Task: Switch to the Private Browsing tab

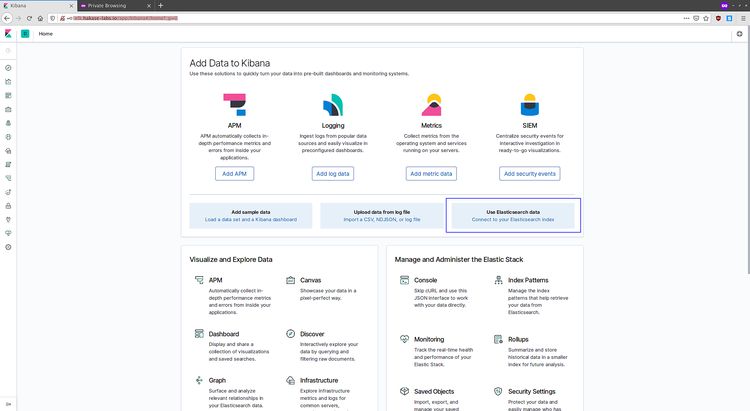Action: pos(115,6)
